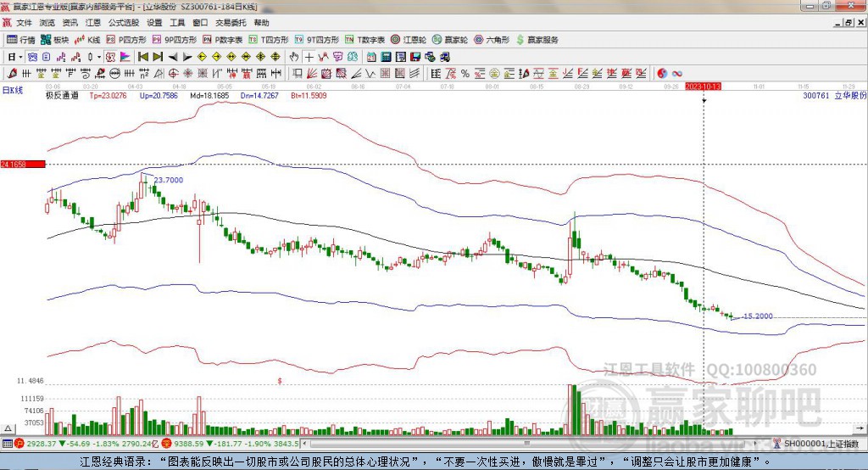868x470 pixels.
Task: Open the 帮助 menu
Action: tap(261, 23)
